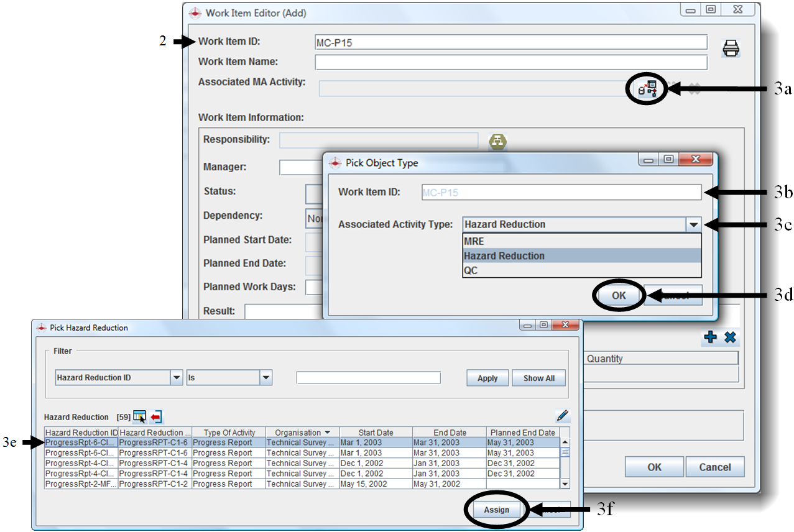Click the red arrow icon beside Hazard Reduction count
Image resolution: width=794 pixels, height=532 pixels.
pyautogui.click(x=156, y=416)
